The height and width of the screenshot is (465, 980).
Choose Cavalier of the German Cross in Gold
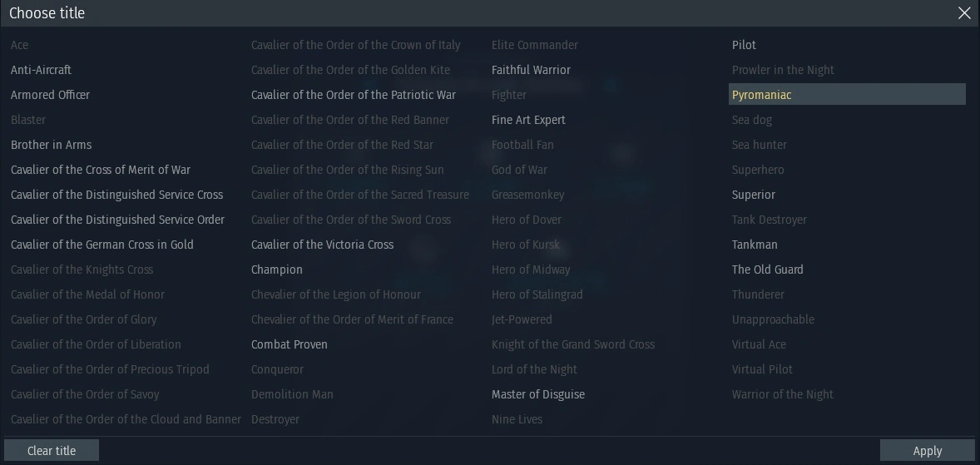click(101, 245)
